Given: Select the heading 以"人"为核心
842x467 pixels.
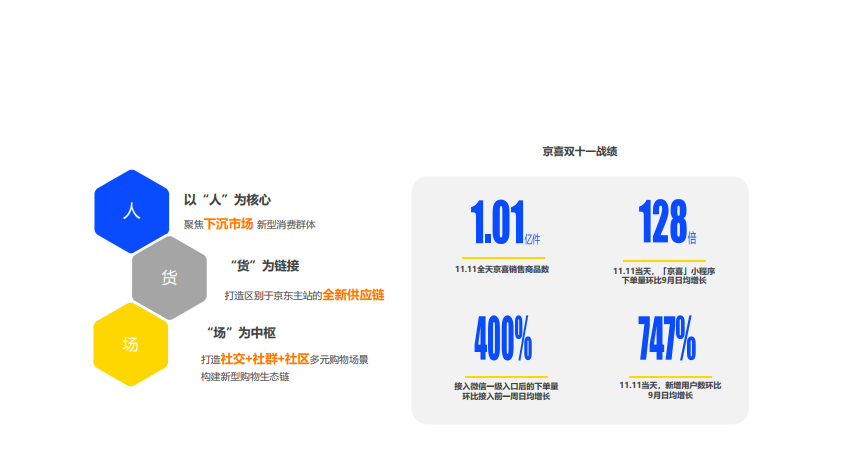Looking at the screenshot, I should [x=227, y=200].
